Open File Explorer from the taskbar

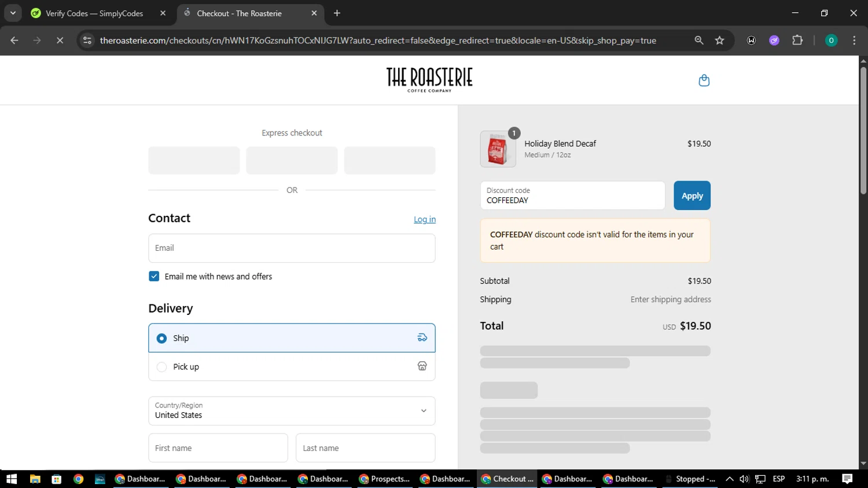point(35,479)
